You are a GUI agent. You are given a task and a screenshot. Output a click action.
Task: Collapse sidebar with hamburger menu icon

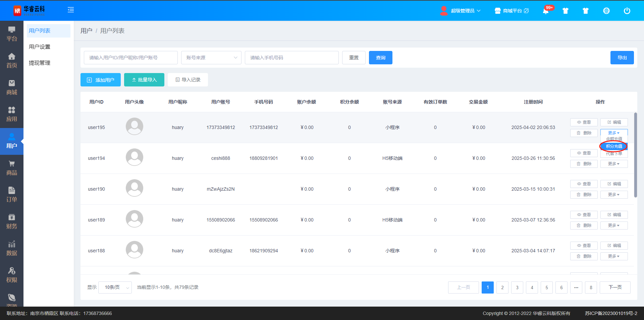pos(71,10)
